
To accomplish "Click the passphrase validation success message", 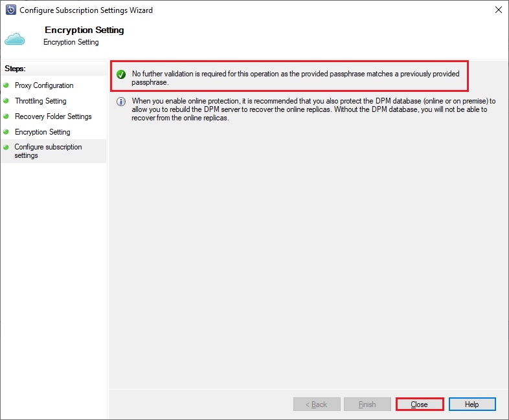I will (295, 78).
